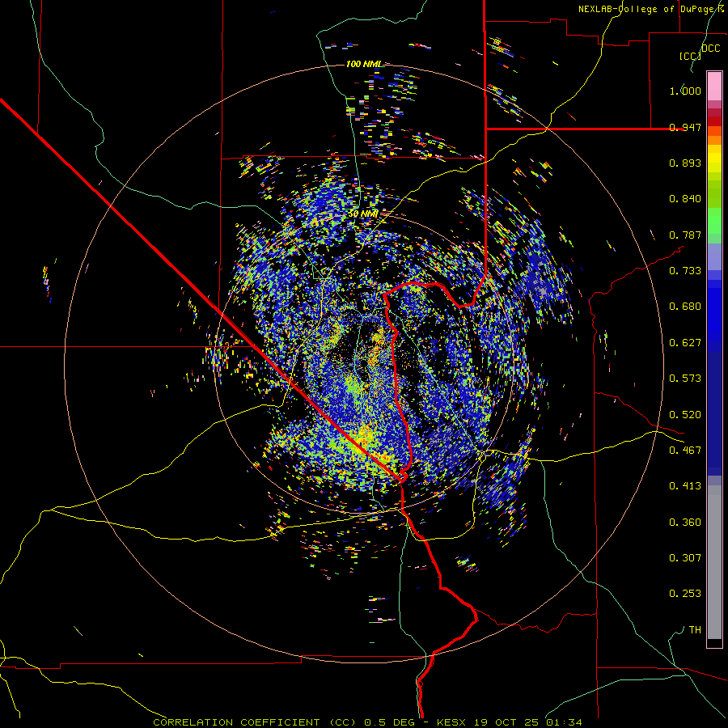This screenshot has width=728, height=728.
Task: Click the 19 OCT 25 01:34 timestamp
Action: 529,722
